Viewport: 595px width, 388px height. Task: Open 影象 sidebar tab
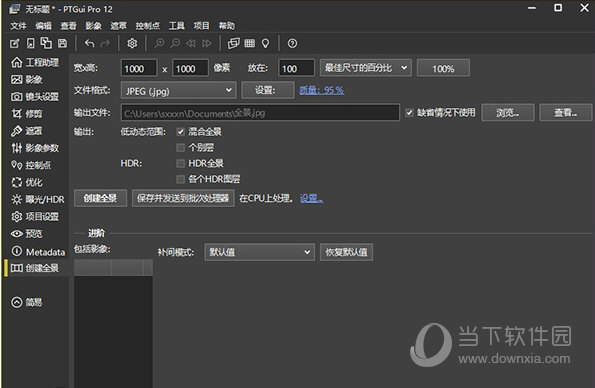coord(27,79)
